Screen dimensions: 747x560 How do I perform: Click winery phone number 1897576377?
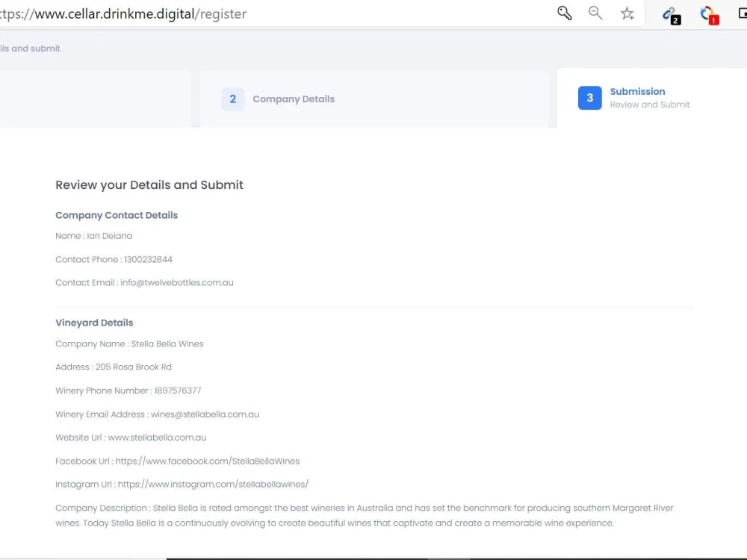click(178, 391)
